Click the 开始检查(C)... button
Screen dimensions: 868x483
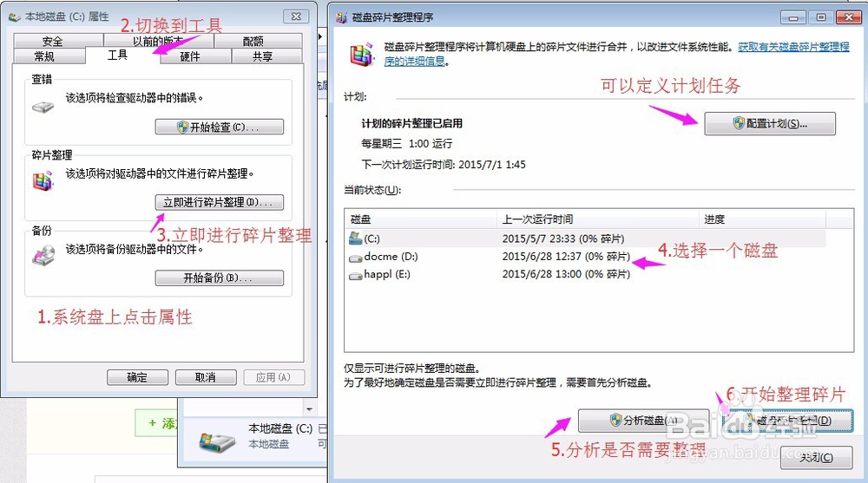pos(220,127)
